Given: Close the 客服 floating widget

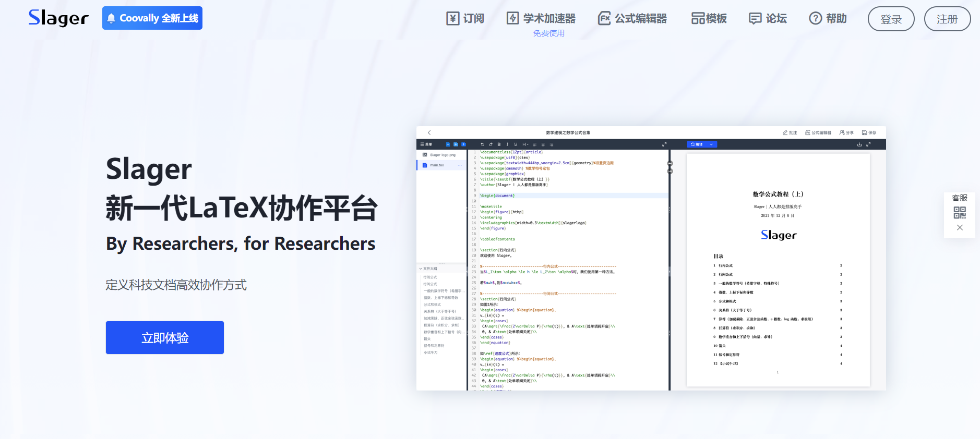Looking at the screenshot, I should [x=960, y=228].
